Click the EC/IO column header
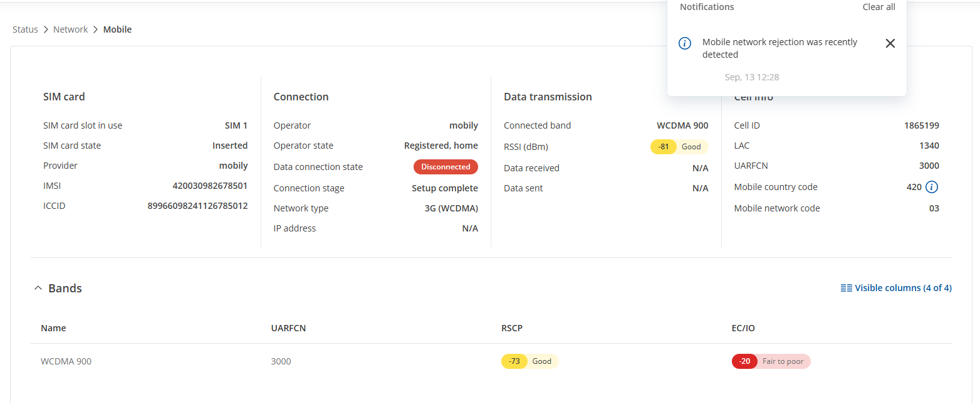The image size is (980, 404). point(743,328)
